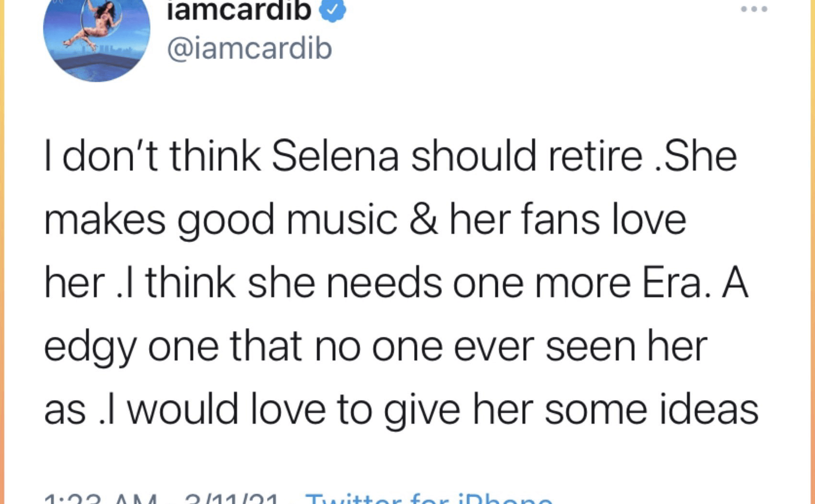Click the "Twitter for iPhone" source link
This screenshot has width=815, height=504.
(429, 499)
